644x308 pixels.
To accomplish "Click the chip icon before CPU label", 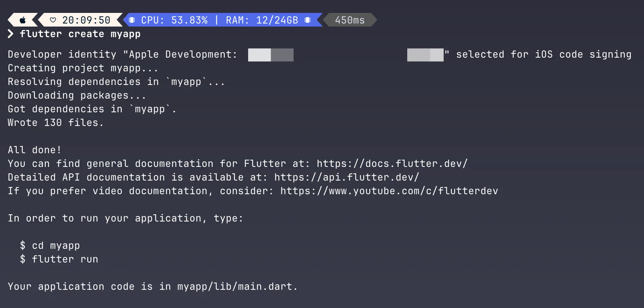I will [132, 20].
